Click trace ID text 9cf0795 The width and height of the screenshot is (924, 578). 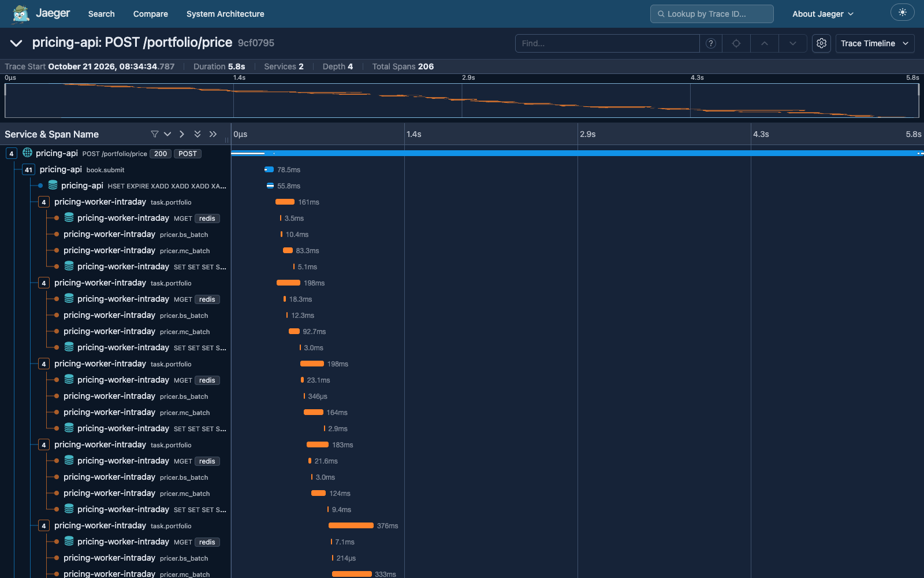pos(256,43)
